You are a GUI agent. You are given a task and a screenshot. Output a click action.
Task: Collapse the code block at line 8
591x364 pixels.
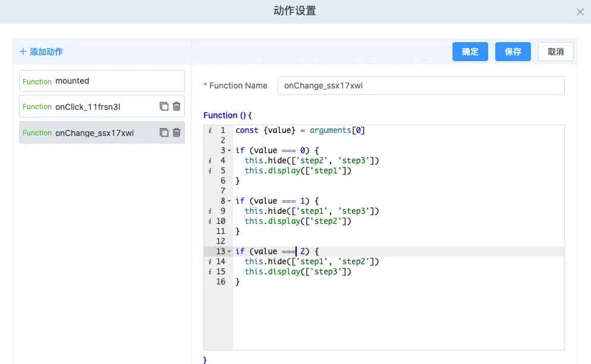[x=230, y=201]
